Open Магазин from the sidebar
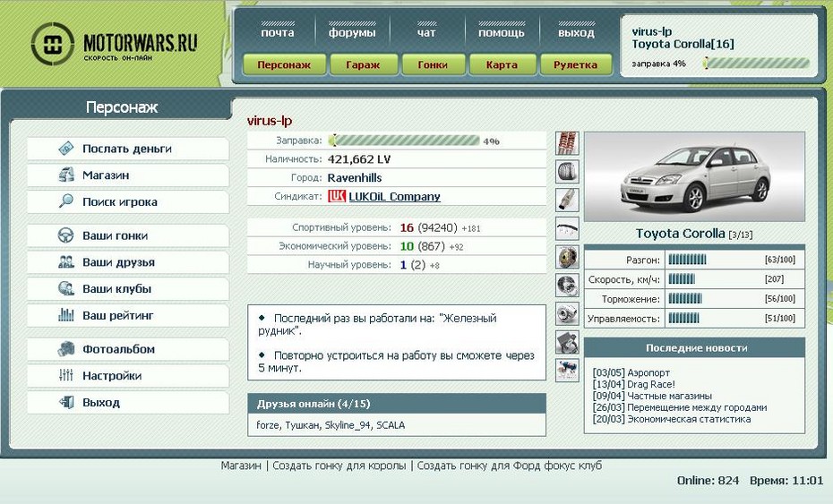The image size is (833, 504). [x=128, y=175]
